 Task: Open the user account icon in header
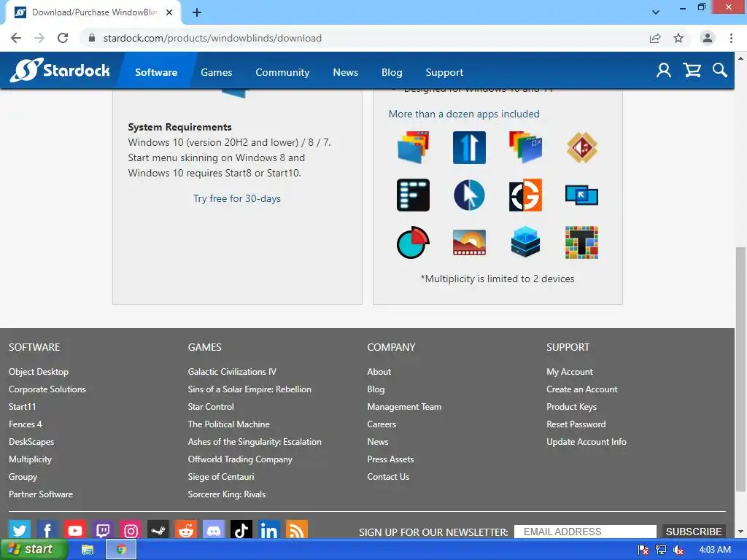[x=664, y=71]
